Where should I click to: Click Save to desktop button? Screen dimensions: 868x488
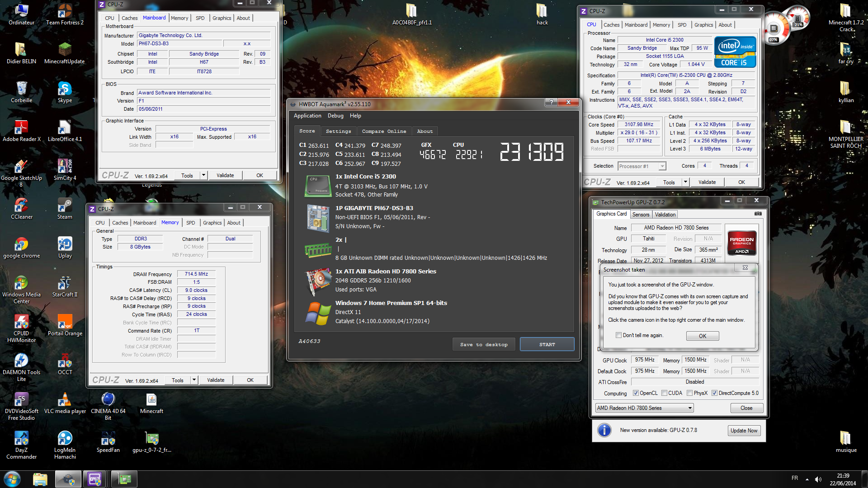(x=484, y=344)
